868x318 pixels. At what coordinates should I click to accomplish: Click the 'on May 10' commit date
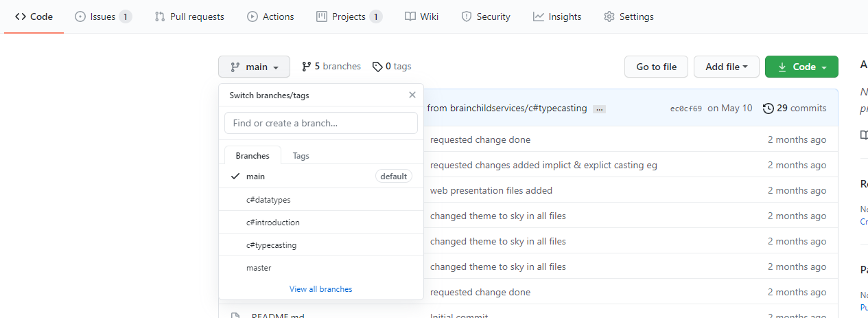(730, 108)
